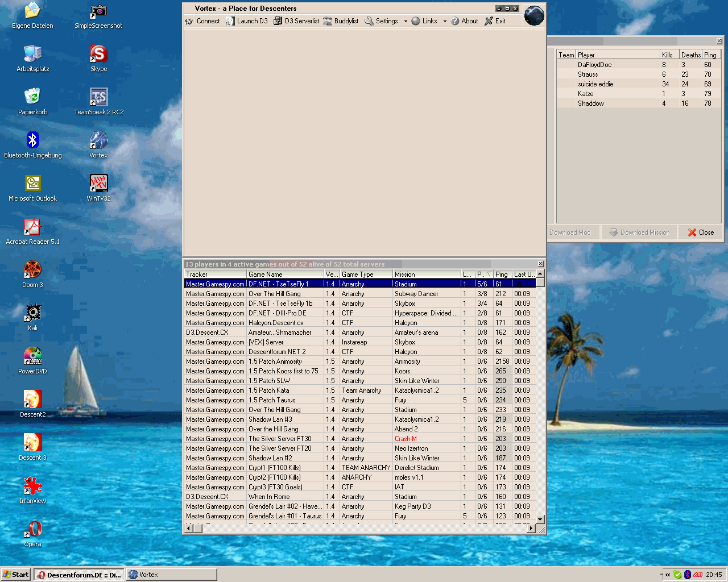
Task: Switch to Descentforum.DE taskbar window
Action: [x=79, y=575]
